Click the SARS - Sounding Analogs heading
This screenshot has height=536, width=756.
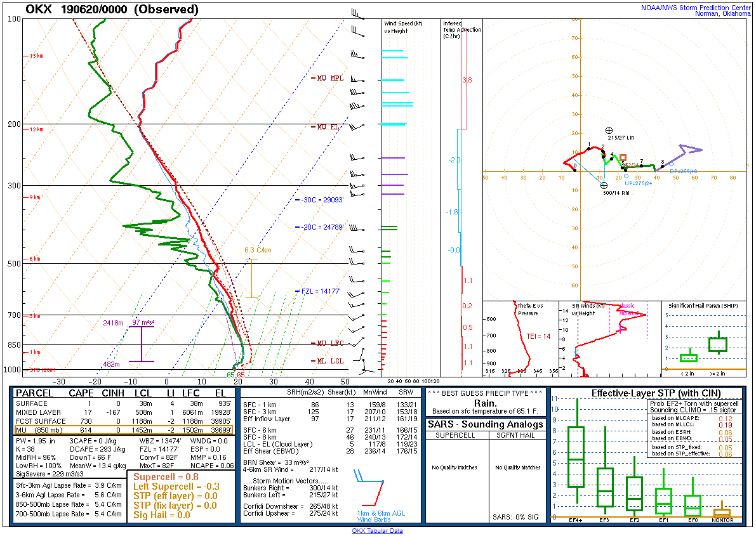click(486, 424)
